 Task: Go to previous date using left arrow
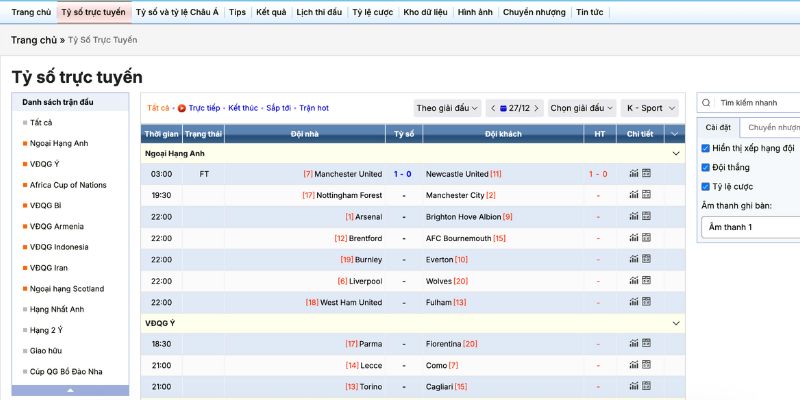pyautogui.click(x=493, y=108)
